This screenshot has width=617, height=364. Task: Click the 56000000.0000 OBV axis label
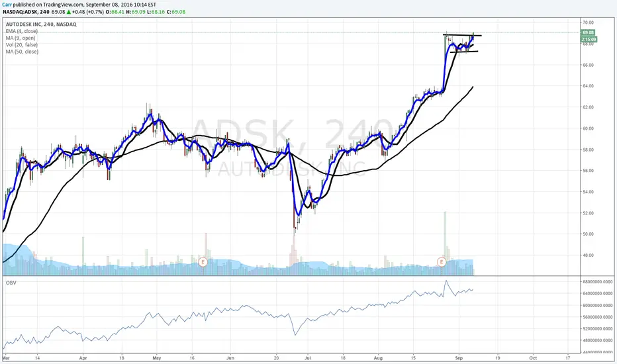point(597,317)
